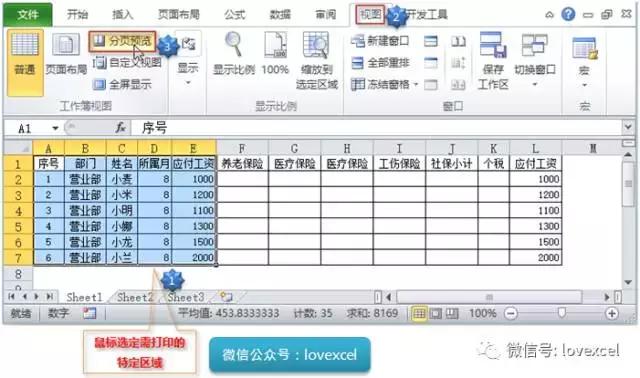Select Normal view in status bar
640x378 pixels.
[x=419, y=314]
